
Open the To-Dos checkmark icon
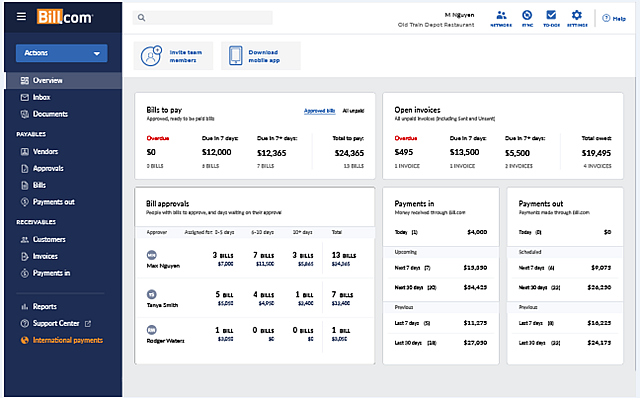coord(551,15)
